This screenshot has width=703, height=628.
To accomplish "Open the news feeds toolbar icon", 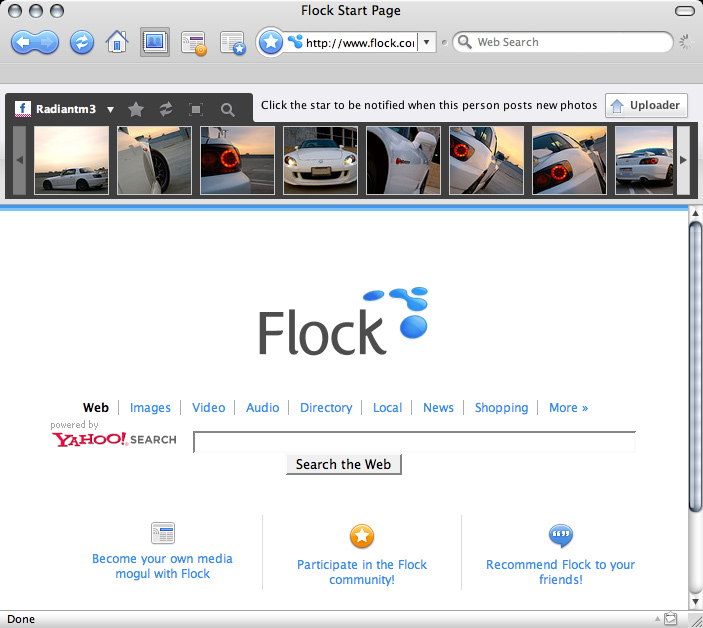I will coord(194,43).
